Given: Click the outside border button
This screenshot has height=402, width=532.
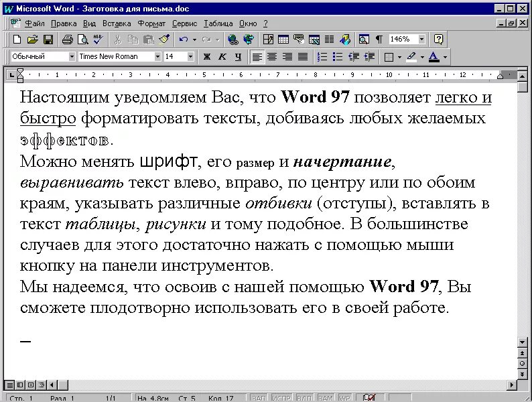Looking at the screenshot, I should coord(389,57).
